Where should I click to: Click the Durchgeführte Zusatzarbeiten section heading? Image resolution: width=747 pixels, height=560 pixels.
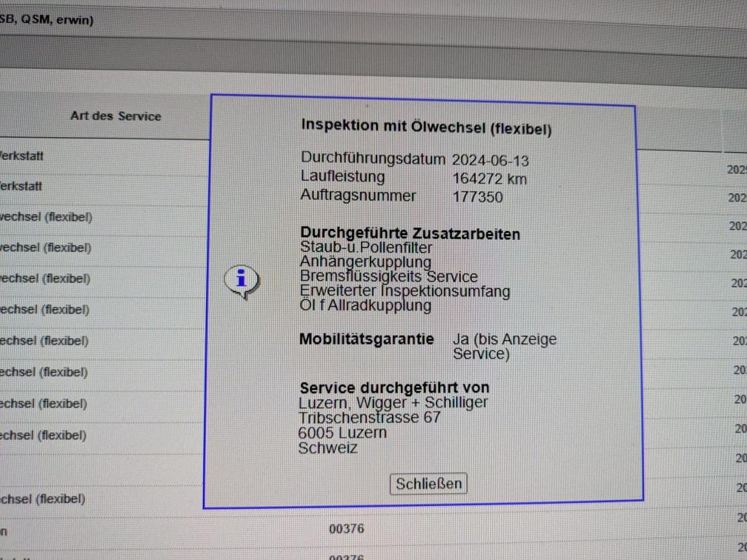click(x=410, y=233)
